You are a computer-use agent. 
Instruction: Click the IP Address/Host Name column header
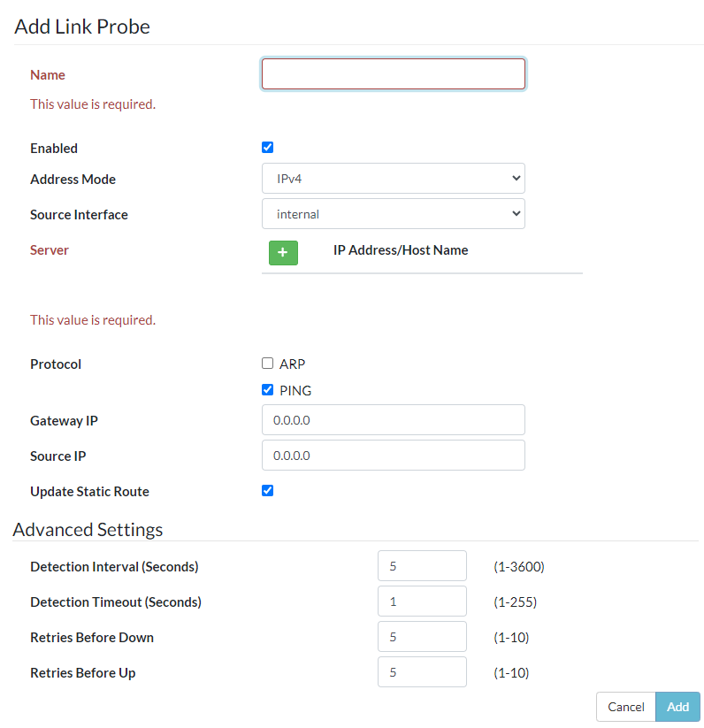pos(401,250)
